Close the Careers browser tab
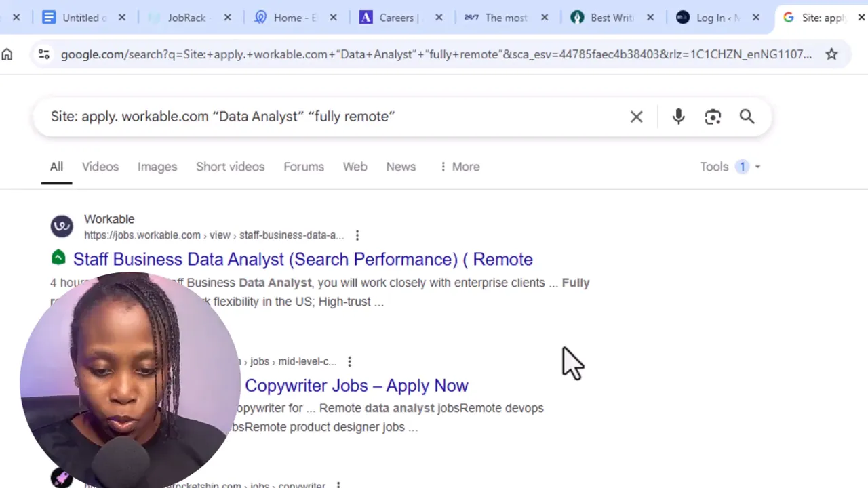Image resolution: width=868 pixels, height=488 pixels. pos(439,18)
